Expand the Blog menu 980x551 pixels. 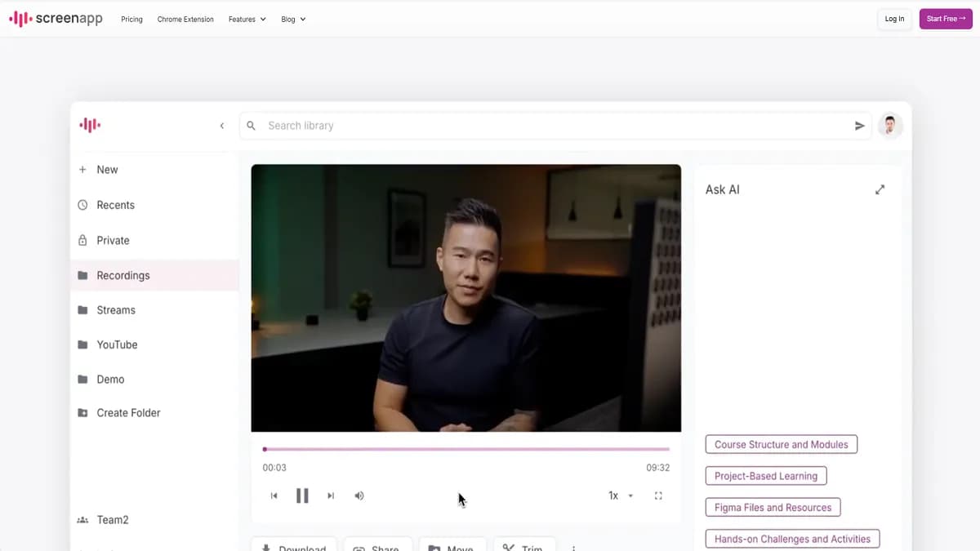coord(293,19)
